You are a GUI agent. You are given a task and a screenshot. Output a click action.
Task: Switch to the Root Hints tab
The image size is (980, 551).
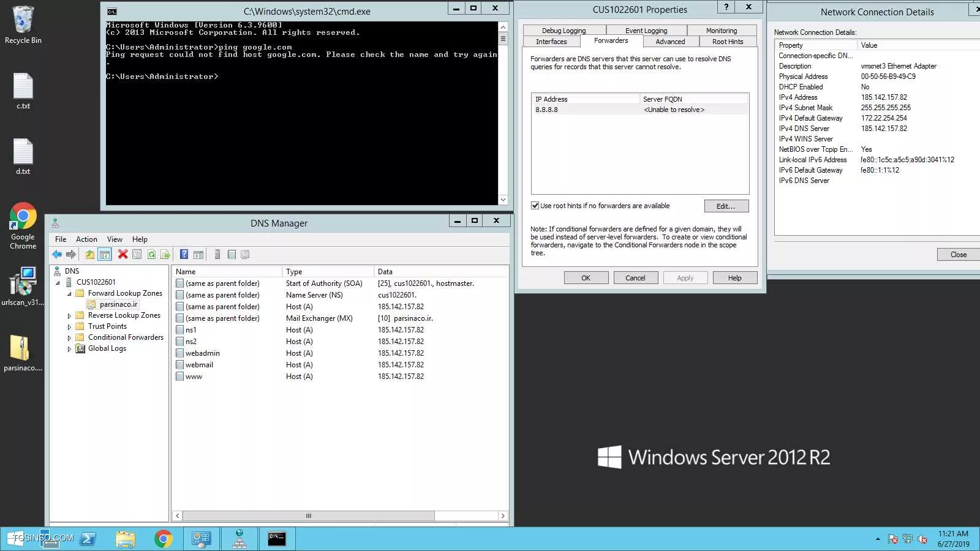point(728,42)
